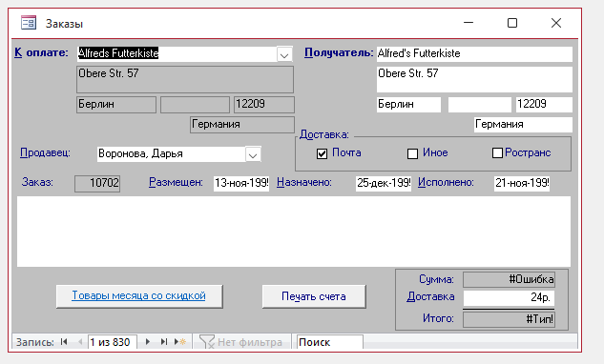Click billing postal code 12209 field
Viewport: 604px width, 364px height.
[264, 105]
